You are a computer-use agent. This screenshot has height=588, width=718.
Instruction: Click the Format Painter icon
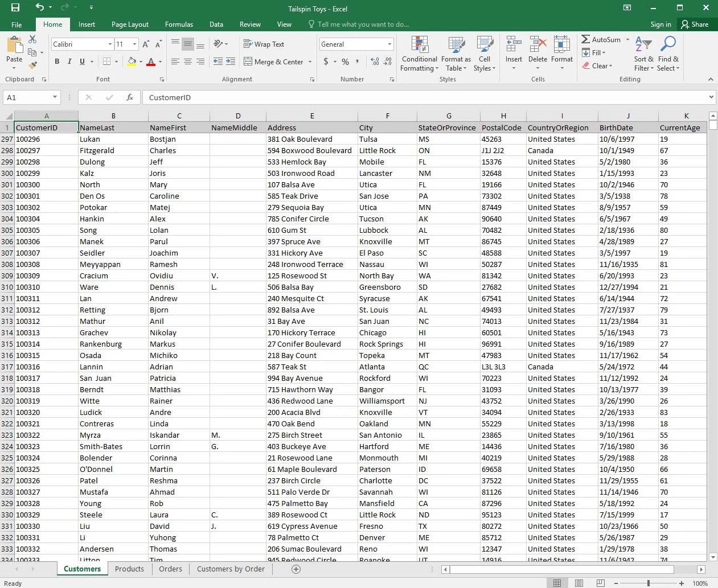pos(32,65)
